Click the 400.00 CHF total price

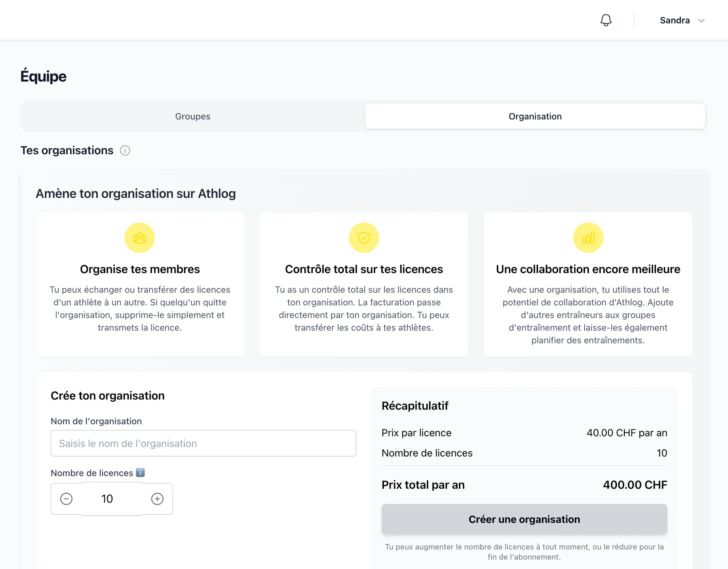click(x=635, y=485)
